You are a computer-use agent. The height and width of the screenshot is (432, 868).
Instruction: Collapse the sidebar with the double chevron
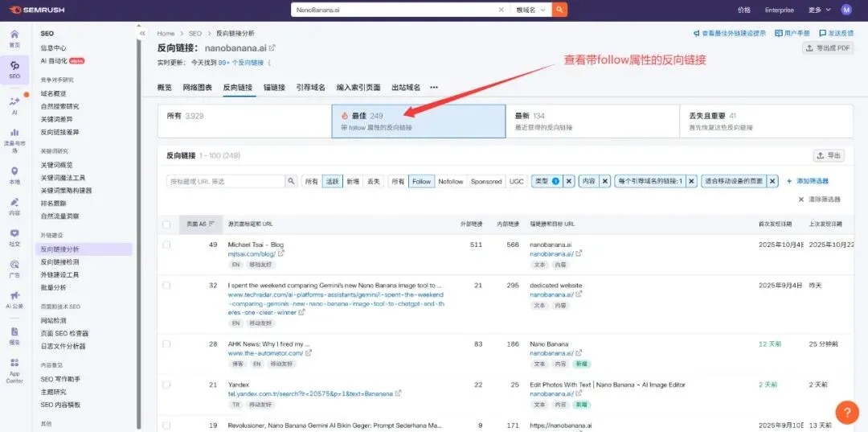[x=142, y=33]
